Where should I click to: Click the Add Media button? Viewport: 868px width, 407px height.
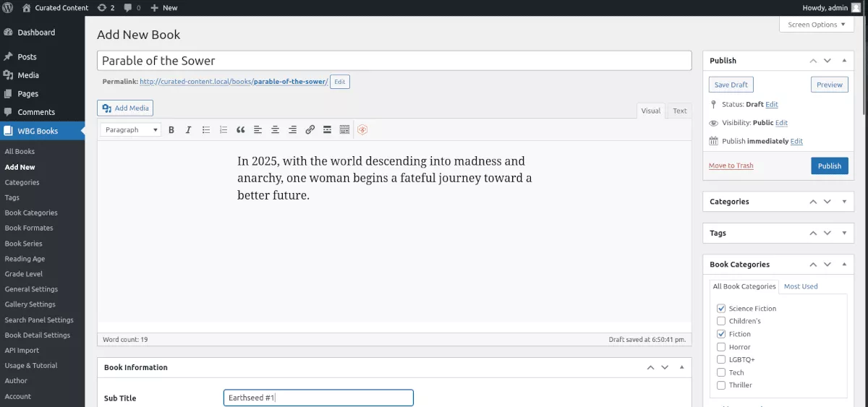(125, 108)
